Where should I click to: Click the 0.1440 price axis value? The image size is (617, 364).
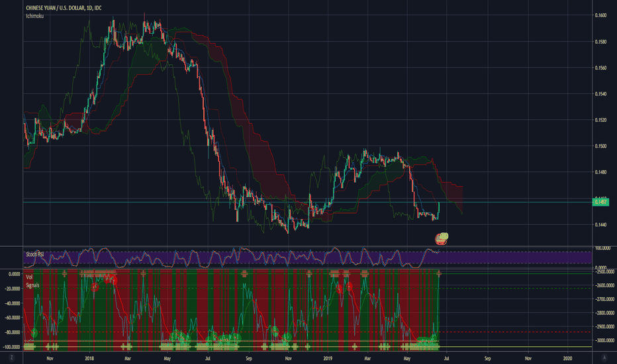click(x=600, y=225)
